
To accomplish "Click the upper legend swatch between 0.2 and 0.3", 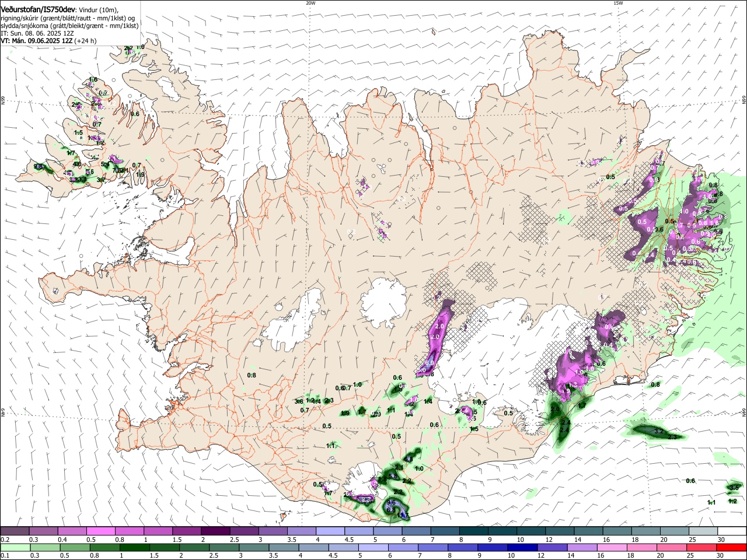I will pyautogui.click(x=15, y=531).
